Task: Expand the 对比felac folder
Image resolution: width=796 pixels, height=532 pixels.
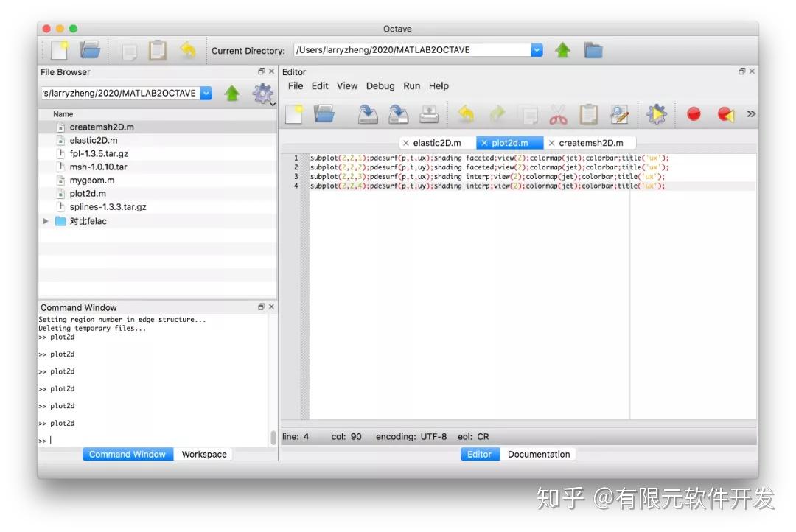Action: (x=44, y=220)
